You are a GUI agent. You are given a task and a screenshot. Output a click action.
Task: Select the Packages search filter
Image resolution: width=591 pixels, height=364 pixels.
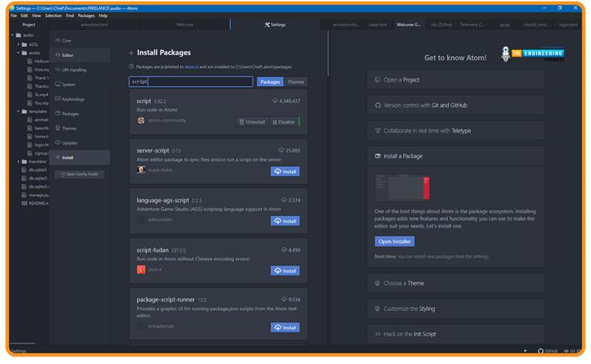pos(269,82)
